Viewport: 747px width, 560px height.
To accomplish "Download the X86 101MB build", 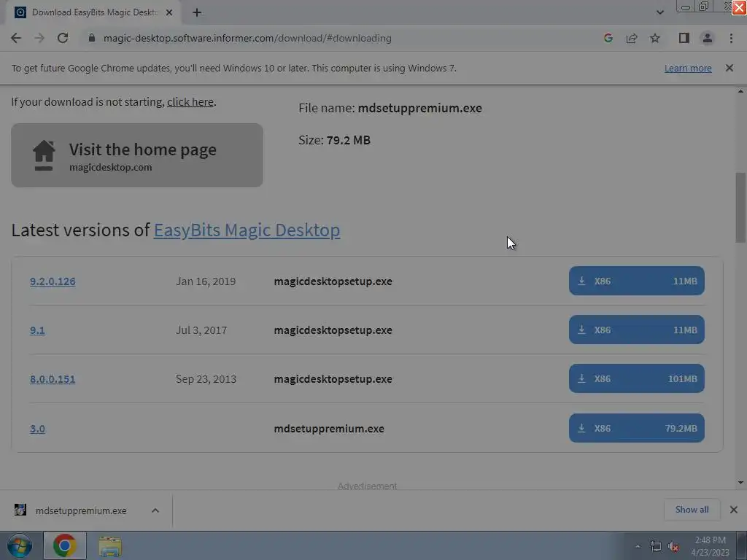I will coord(636,378).
